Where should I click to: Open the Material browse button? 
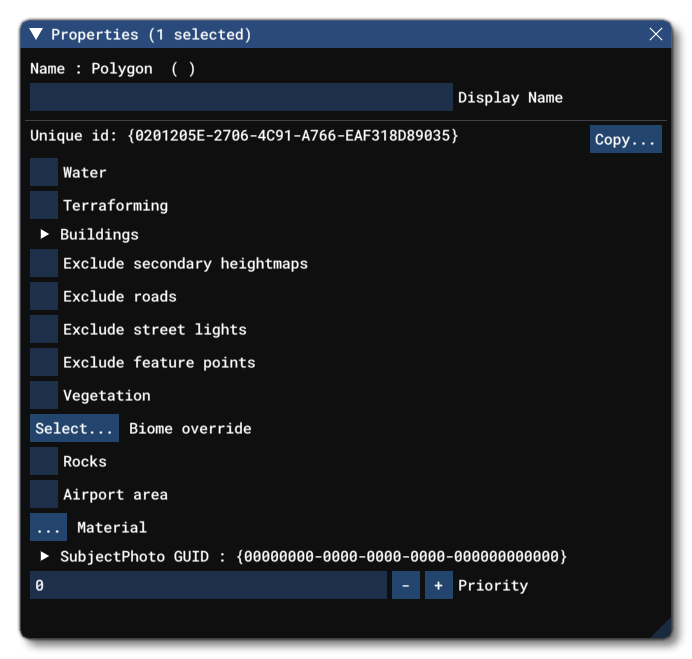click(x=48, y=527)
